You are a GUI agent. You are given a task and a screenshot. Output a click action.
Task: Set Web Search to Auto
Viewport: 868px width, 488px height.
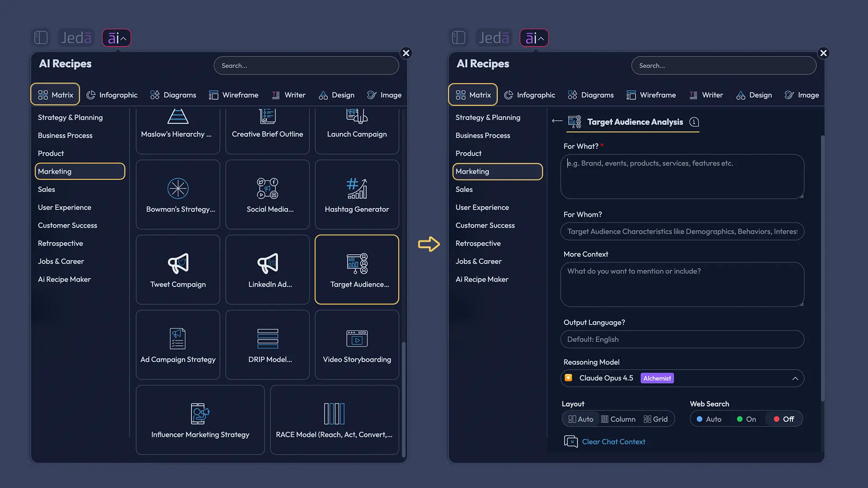709,419
